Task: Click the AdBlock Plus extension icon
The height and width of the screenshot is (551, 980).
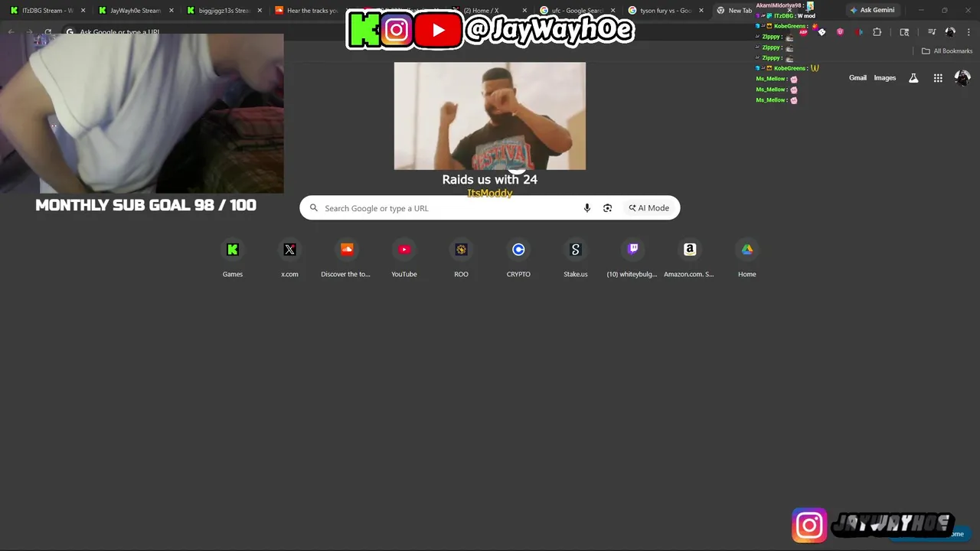Action: 803,32
